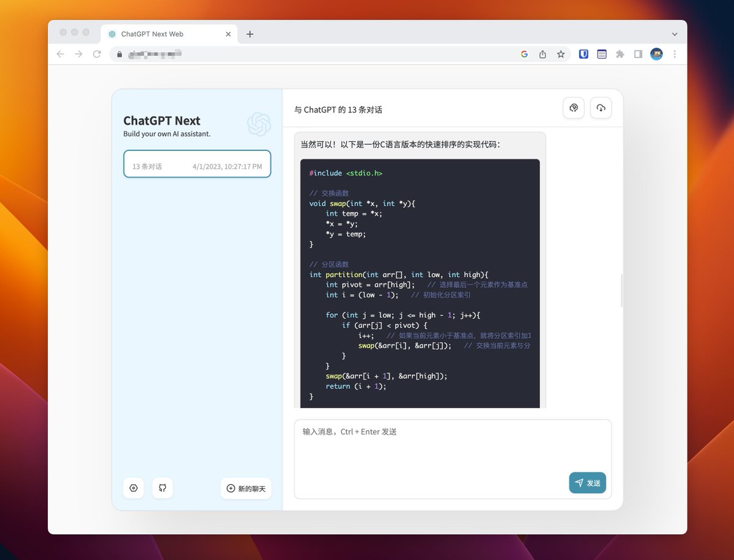The width and height of the screenshot is (734, 560).
Task: Go back with browser back arrow
Action: (60, 54)
